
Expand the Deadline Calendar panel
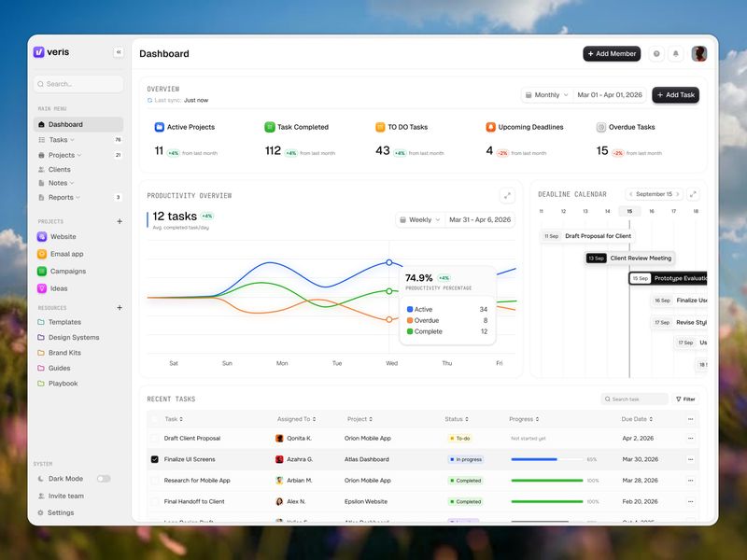coord(693,194)
